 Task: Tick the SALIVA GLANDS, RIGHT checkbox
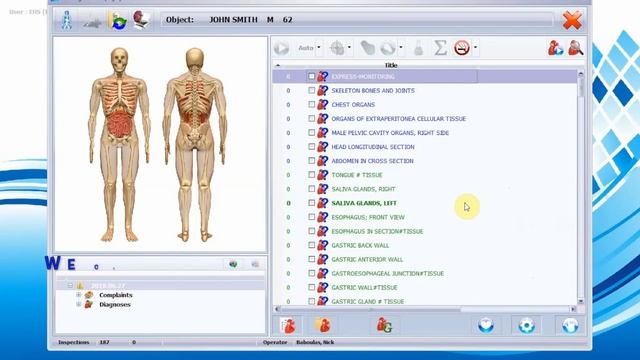click(311, 189)
